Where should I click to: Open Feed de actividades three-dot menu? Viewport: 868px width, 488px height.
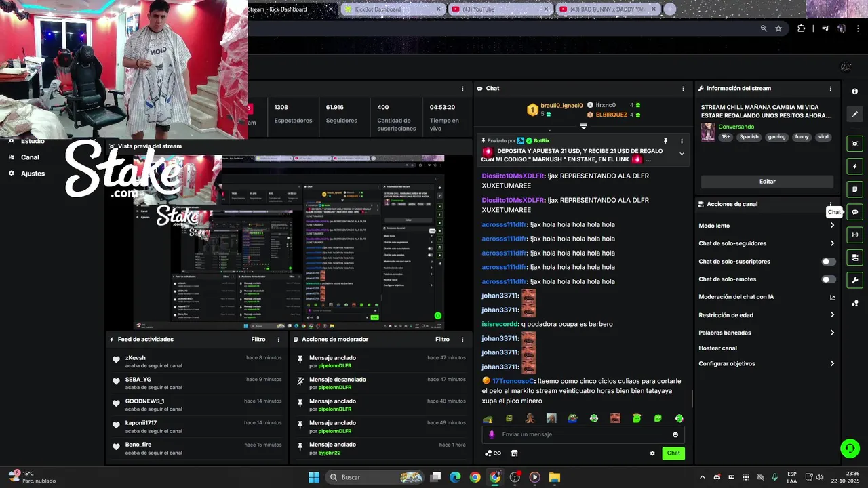pos(278,340)
